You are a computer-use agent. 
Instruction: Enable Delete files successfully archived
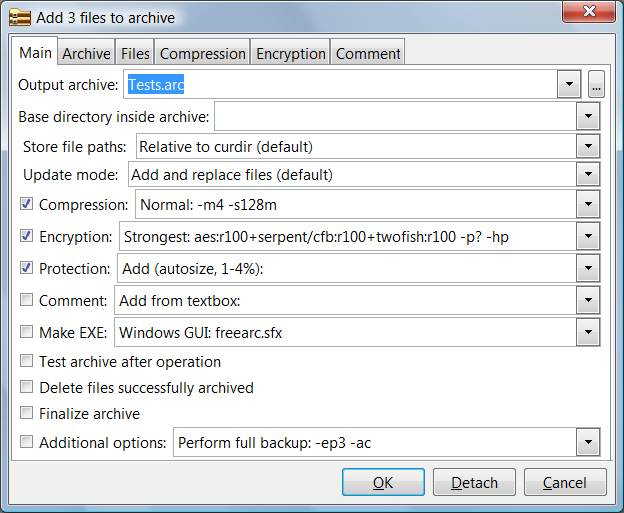pyautogui.click(x=27, y=387)
